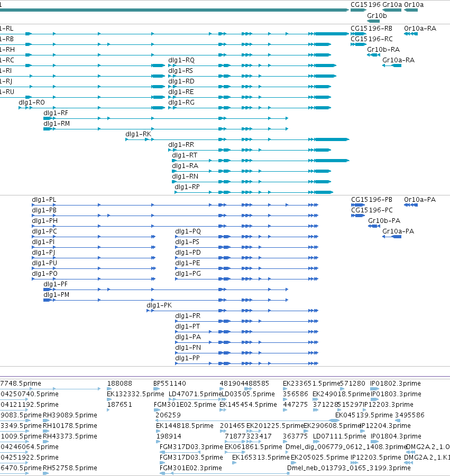This screenshot has width=450, height=476.
Task: Click the Gr10b-RA transcript label
Action: [x=383, y=49]
